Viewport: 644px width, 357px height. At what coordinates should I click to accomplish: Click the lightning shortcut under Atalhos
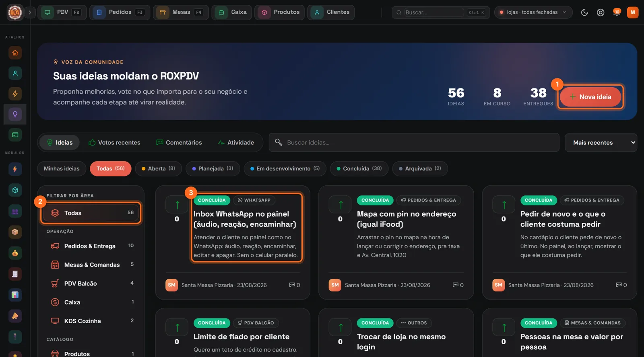click(15, 94)
